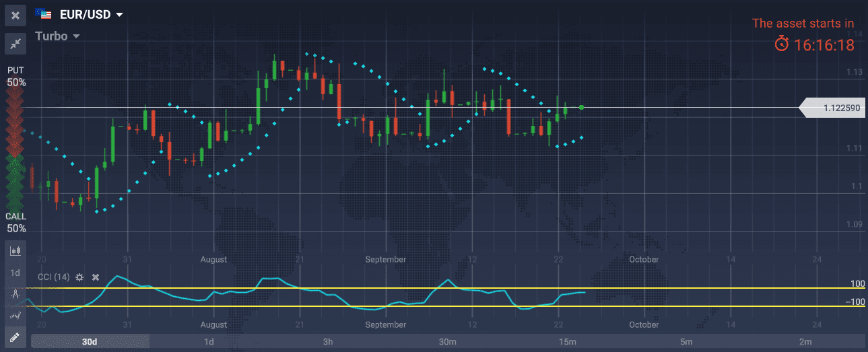Click the PUT 50% sentiment indicator

click(x=16, y=77)
